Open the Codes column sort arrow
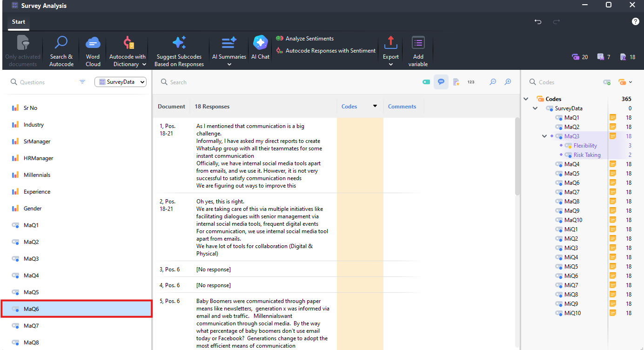 coord(375,106)
